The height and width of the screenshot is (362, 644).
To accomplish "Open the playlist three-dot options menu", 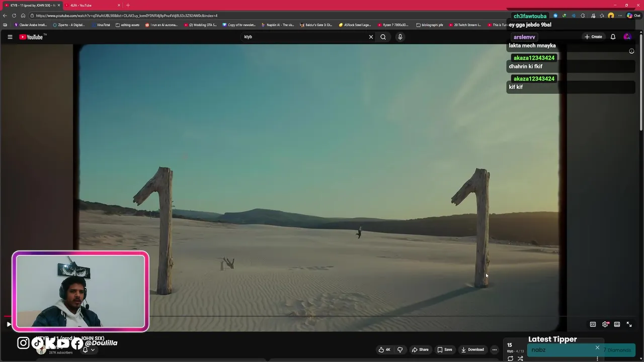I will (597, 358).
